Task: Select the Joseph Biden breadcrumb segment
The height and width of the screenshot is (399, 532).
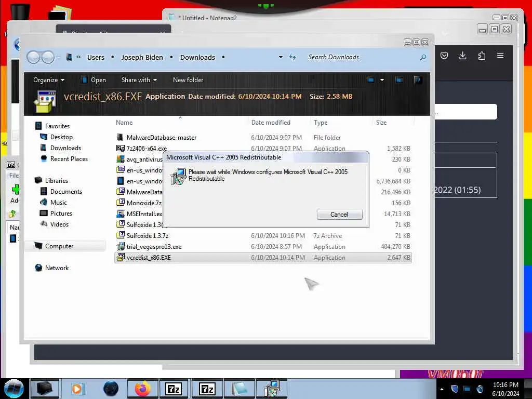Action: tap(142, 57)
